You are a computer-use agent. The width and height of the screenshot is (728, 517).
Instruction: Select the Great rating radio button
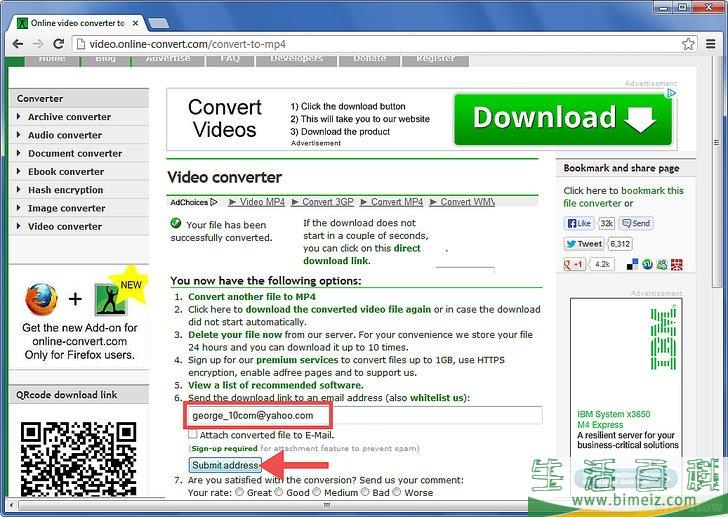pos(240,492)
